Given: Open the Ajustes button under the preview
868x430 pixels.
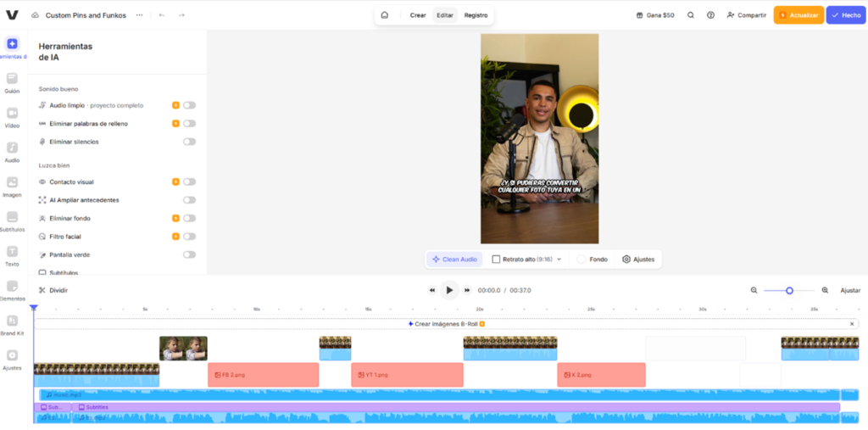Looking at the screenshot, I should [x=638, y=260].
